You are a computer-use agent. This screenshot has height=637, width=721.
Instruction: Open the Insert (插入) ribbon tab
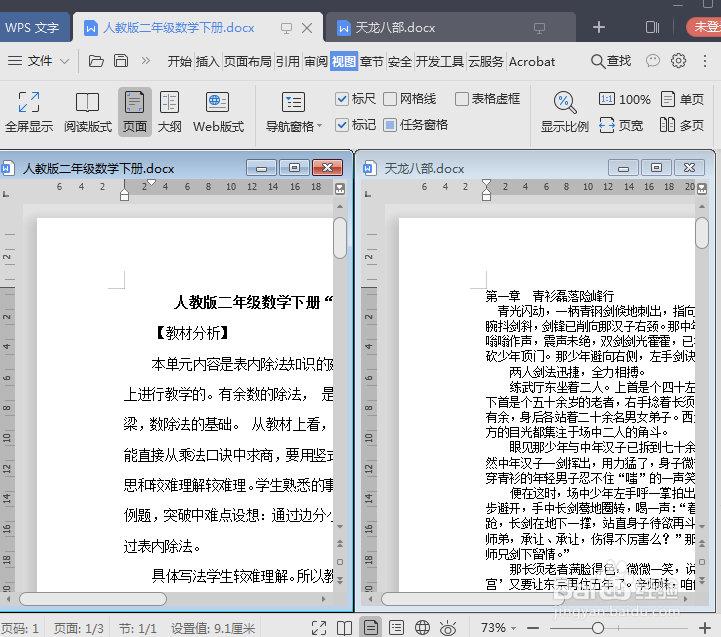(x=207, y=61)
